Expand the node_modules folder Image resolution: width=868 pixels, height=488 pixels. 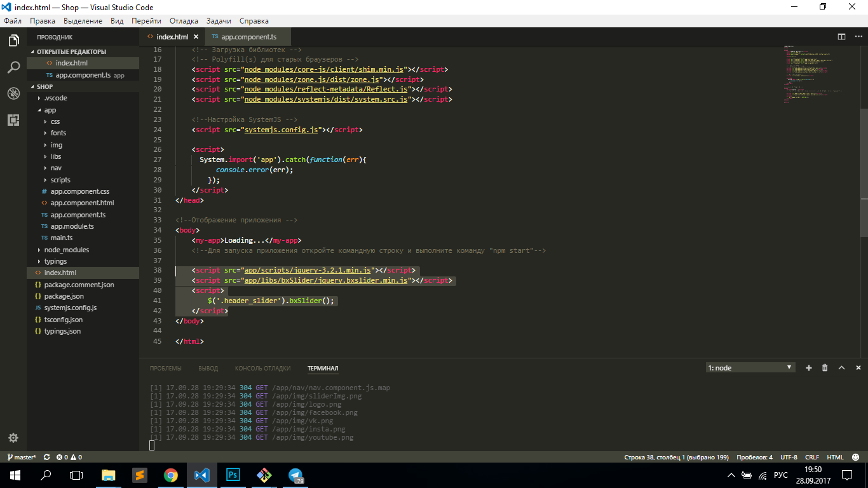tap(66, 250)
